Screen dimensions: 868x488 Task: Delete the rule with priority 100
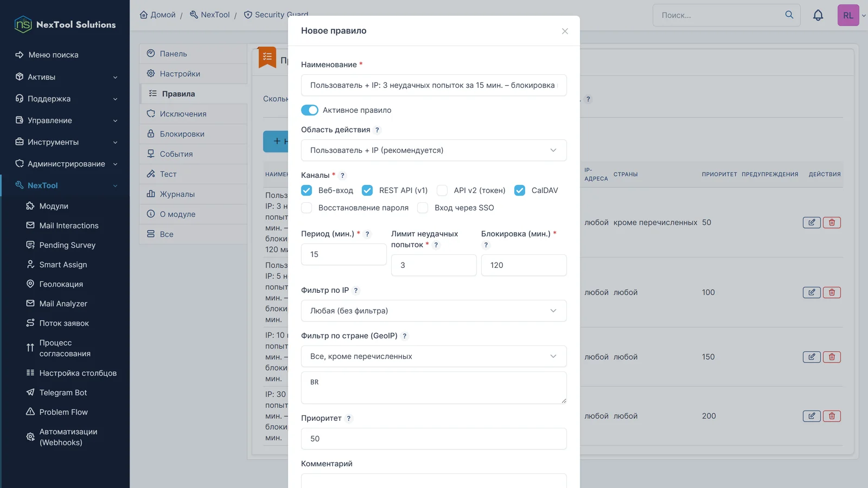click(x=832, y=292)
